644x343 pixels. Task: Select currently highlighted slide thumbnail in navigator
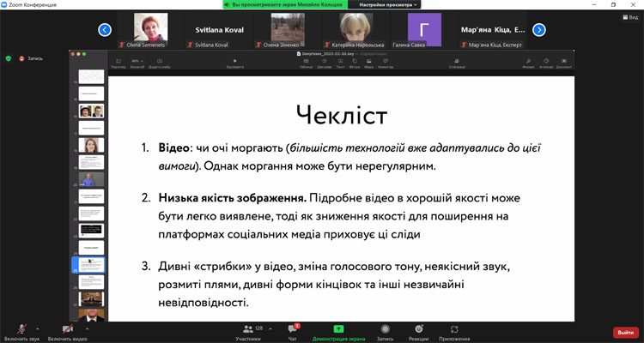[x=92, y=265]
